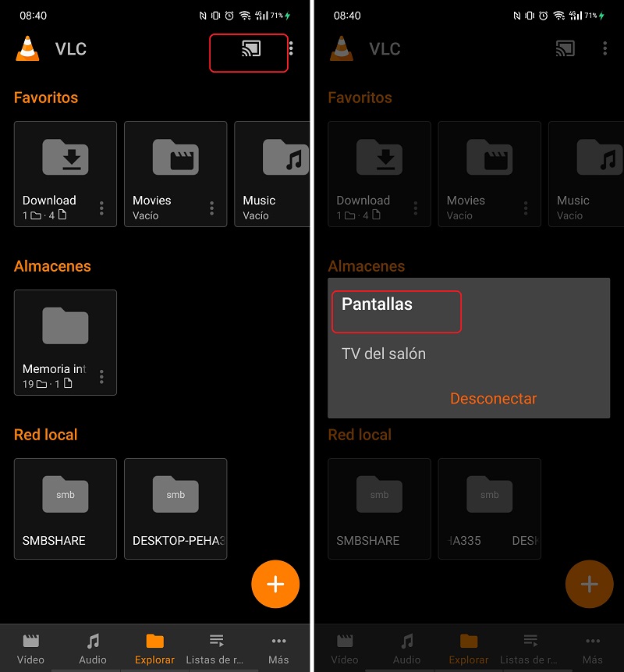Select TV del salón display
Image resolution: width=624 pixels, height=672 pixels.
(384, 354)
